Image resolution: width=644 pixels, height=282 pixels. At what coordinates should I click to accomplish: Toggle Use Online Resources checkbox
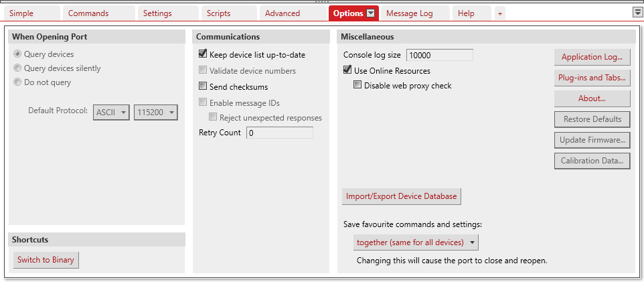click(x=347, y=70)
